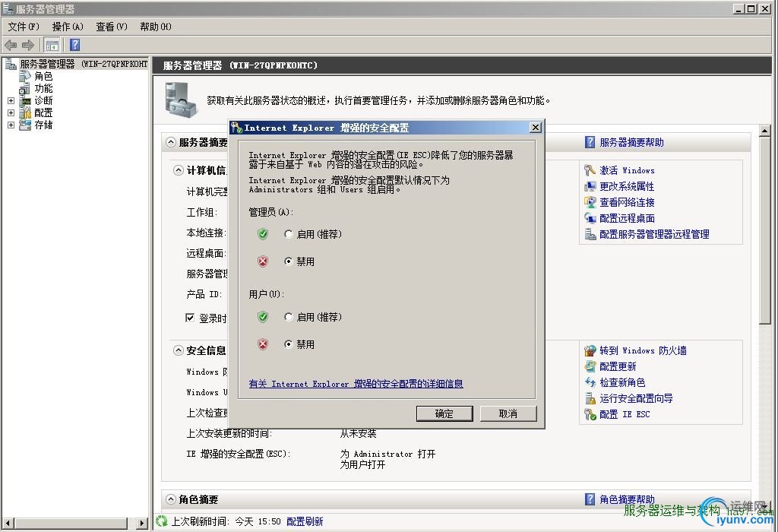Click the 配置更新 icon
Screen dimensions: 778x532
click(x=590, y=366)
